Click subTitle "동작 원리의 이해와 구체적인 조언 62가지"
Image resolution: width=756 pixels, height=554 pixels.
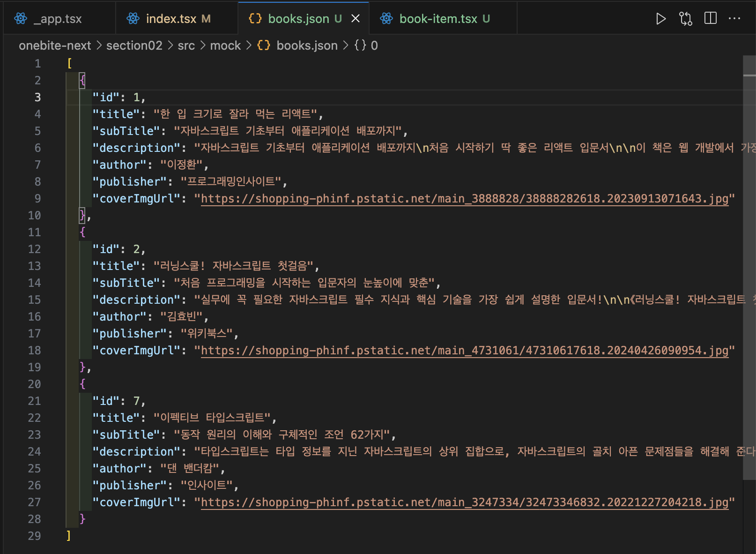tap(282, 435)
